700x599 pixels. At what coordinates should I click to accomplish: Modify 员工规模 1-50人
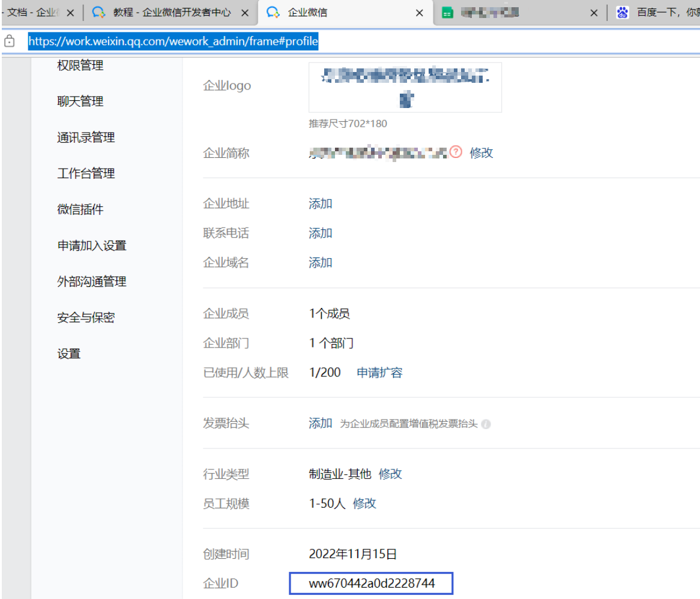[364, 504]
